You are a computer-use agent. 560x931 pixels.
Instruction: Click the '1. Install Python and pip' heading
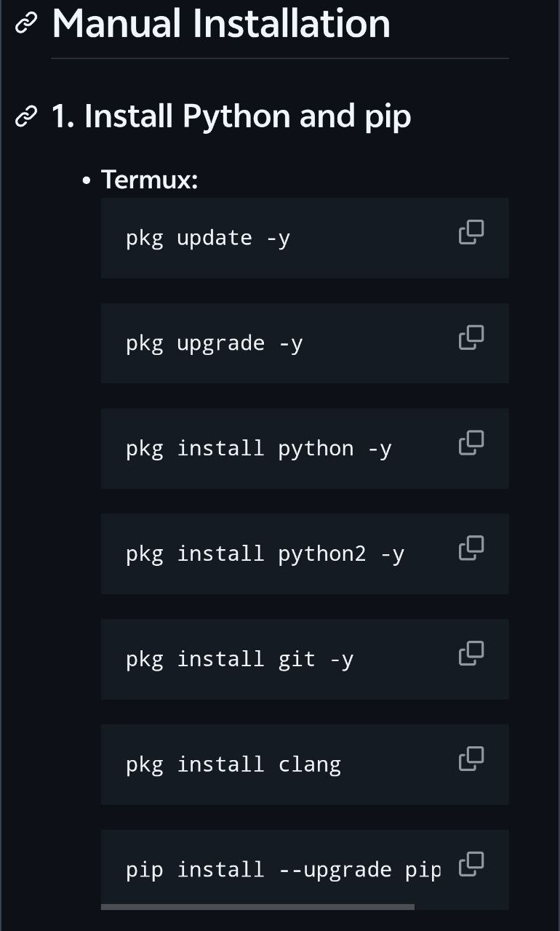[x=231, y=116]
